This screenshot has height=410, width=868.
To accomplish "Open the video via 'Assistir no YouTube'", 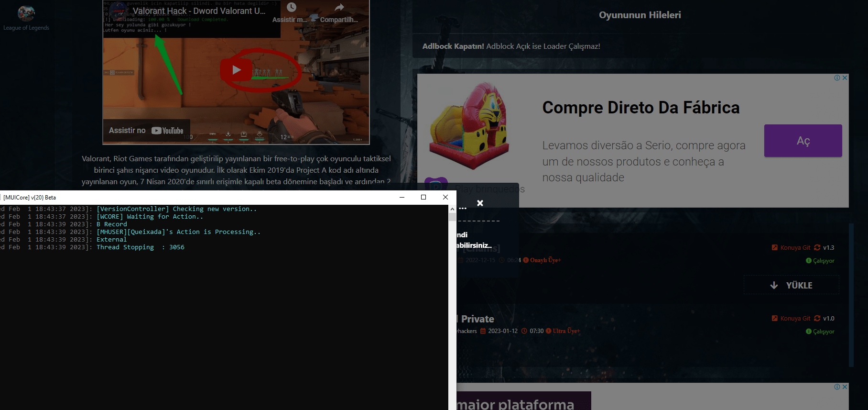I will click(x=146, y=131).
